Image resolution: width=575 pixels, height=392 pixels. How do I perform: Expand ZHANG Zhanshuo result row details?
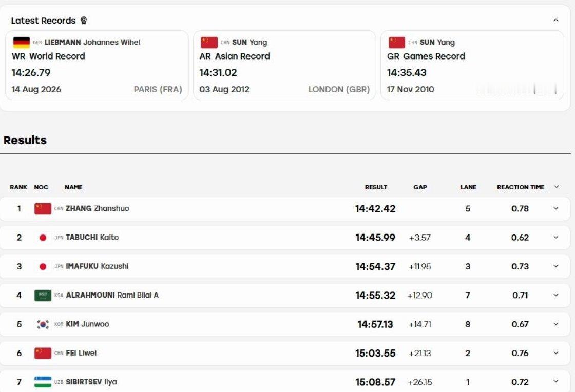(556, 208)
